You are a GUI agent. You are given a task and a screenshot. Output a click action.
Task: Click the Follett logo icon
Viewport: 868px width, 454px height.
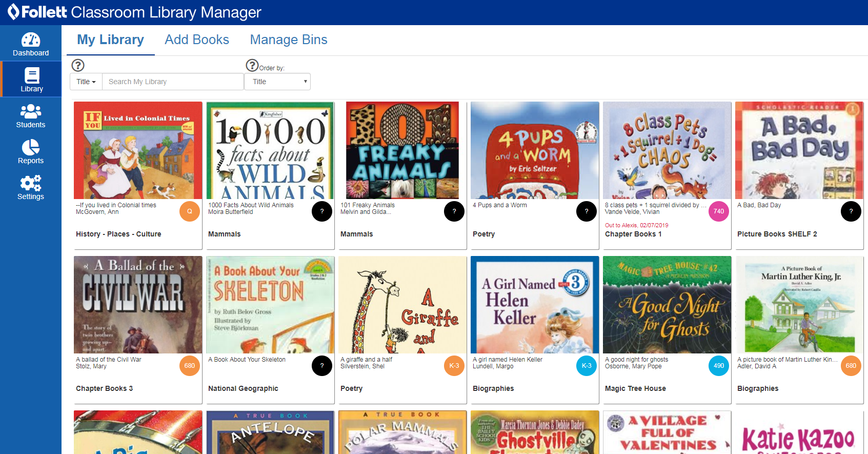click(x=13, y=12)
